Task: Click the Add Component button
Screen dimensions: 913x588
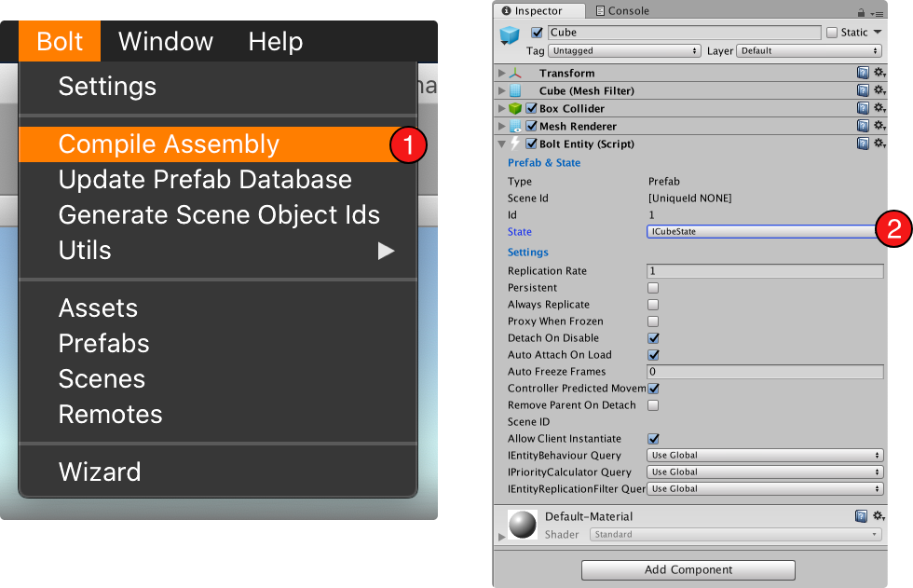Action: click(x=688, y=570)
